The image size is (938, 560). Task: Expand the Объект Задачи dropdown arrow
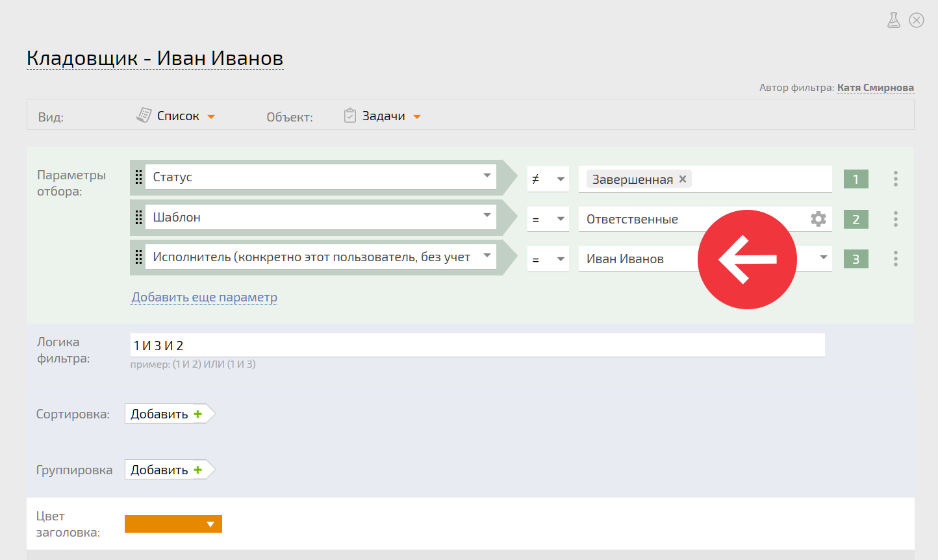click(417, 117)
